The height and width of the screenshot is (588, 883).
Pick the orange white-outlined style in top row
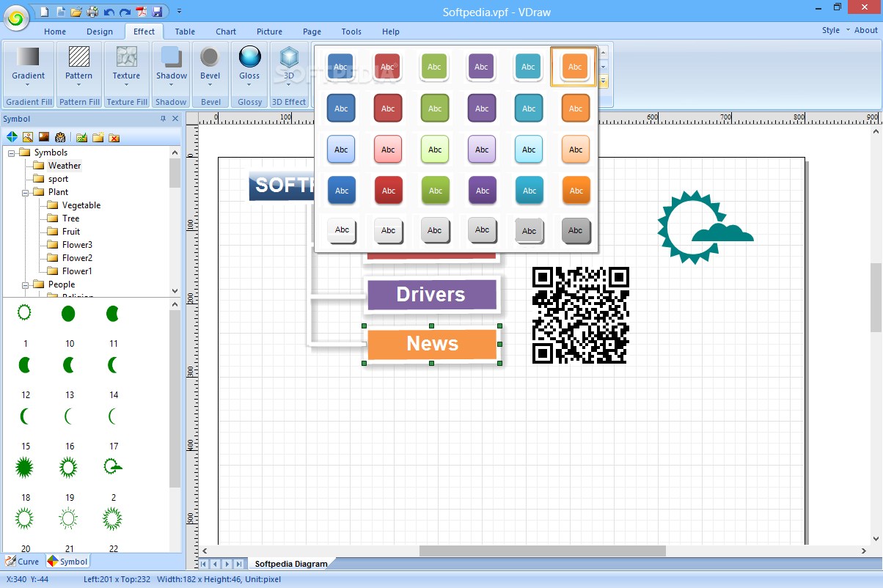pyautogui.click(x=575, y=67)
